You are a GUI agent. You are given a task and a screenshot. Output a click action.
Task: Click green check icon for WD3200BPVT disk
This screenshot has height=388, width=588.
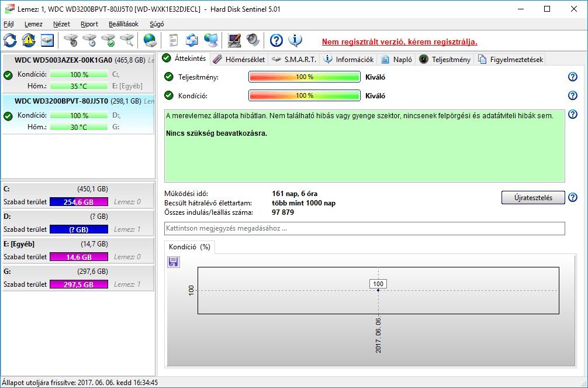tap(8, 116)
